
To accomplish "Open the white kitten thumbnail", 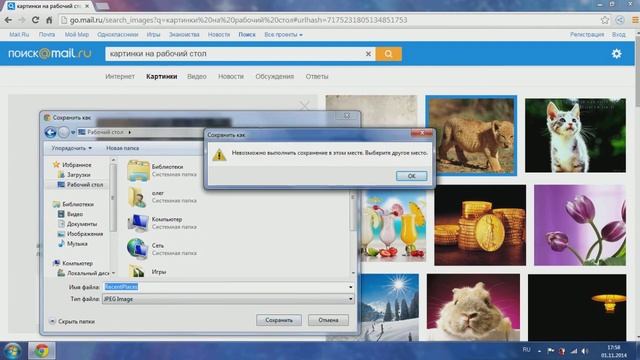I will coord(575,135).
